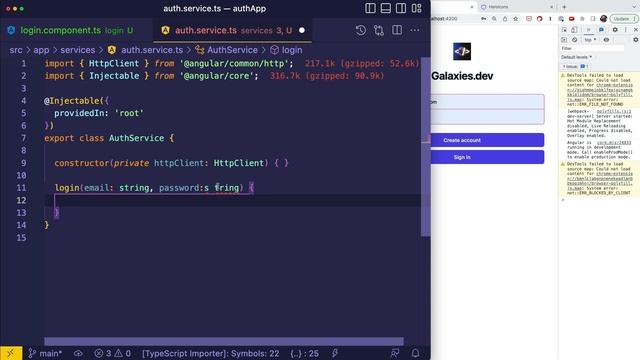Open the services breadcrumb segment
Screen dimensions: 640x360
click(x=78, y=50)
